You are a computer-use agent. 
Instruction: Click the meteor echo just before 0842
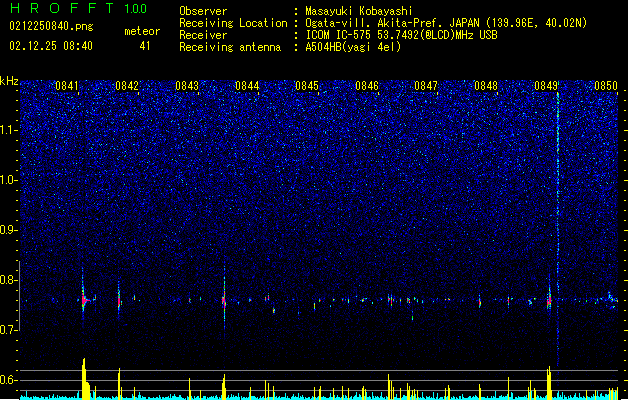pyautogui.click(x=119, y=300)
